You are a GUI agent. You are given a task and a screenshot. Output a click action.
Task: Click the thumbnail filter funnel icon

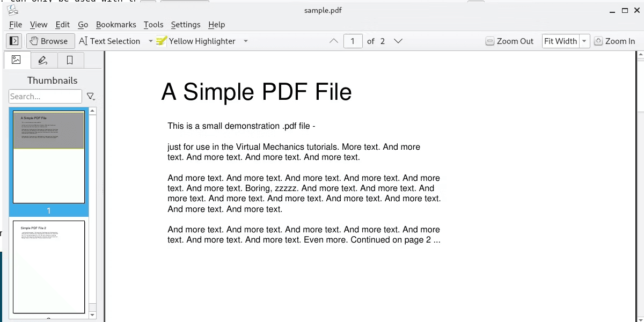coord(91,96)
